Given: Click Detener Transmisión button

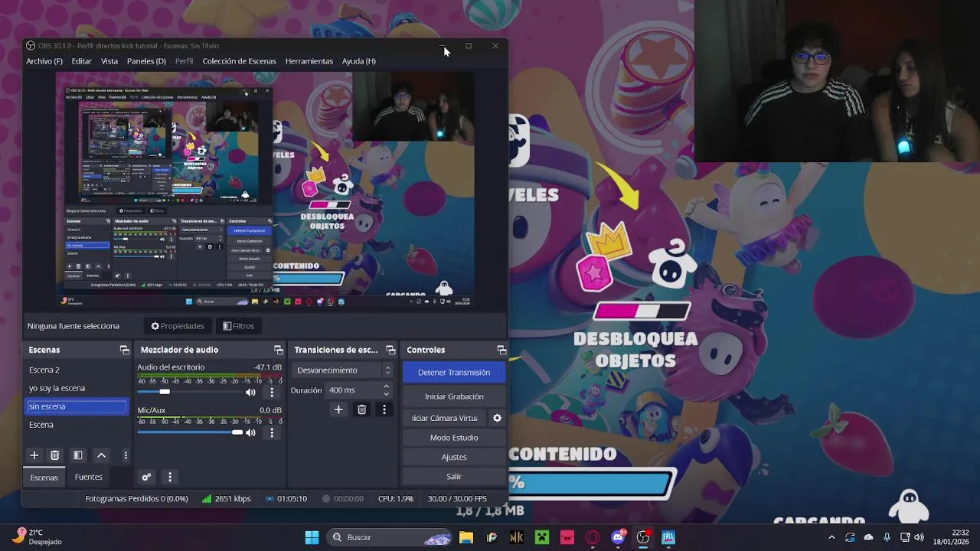Looking at the screenshot, I should coord(454,373).
